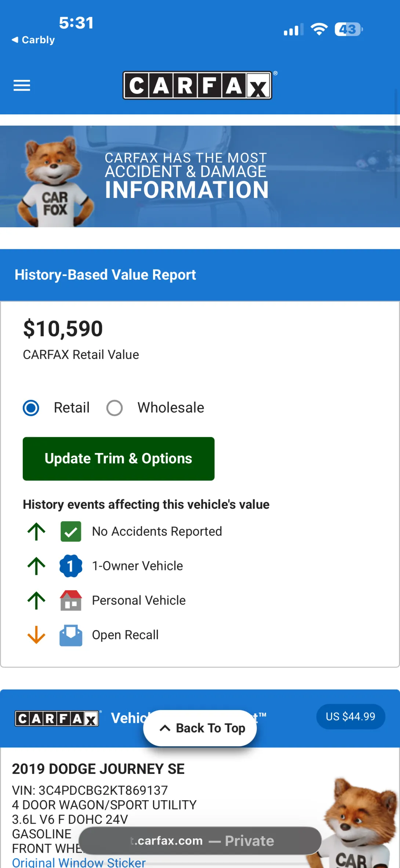The height and width of the screenshot is (868, 400).
Task: Tap the US $44.99 price pill
Action: [x=350, y=716]
